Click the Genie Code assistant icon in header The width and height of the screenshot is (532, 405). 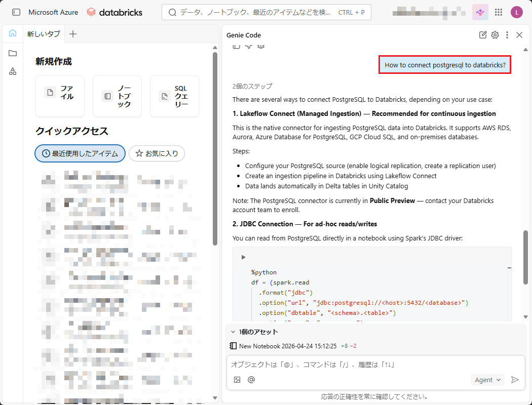point(480,12)
